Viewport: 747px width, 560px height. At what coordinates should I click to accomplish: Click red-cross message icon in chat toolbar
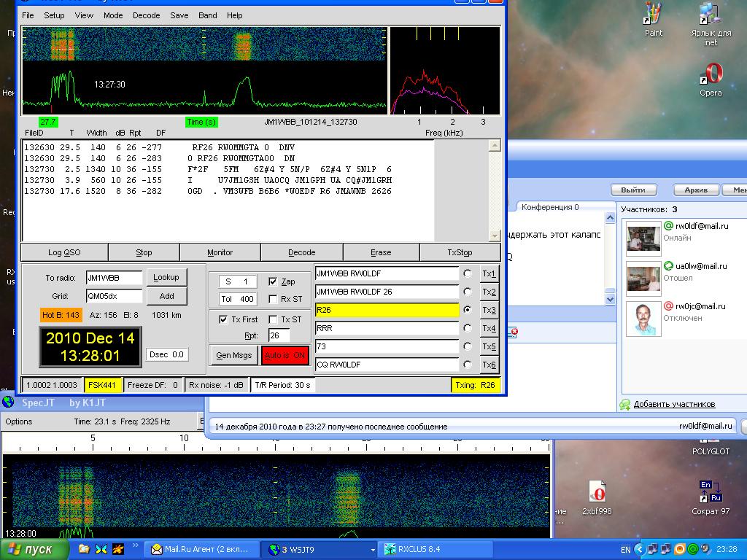point(513,332)
